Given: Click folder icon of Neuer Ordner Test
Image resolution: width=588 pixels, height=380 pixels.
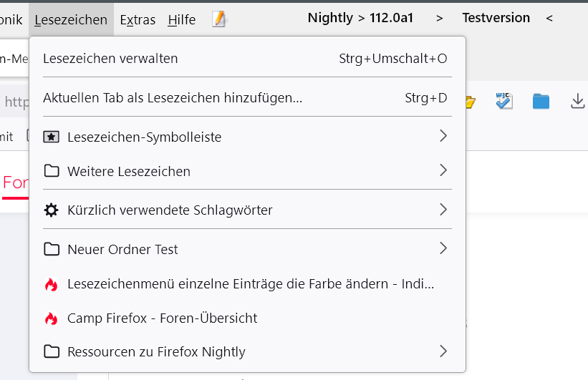Looking at the screenshot, I should click(x=51, y=249).
